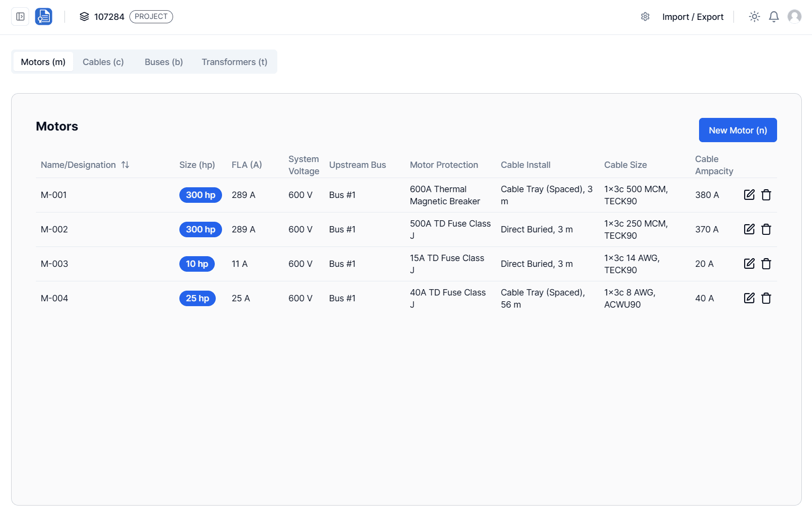This screenshot has height=524, width=812.
Task: Open Import / Export
Action: [693, 17]
